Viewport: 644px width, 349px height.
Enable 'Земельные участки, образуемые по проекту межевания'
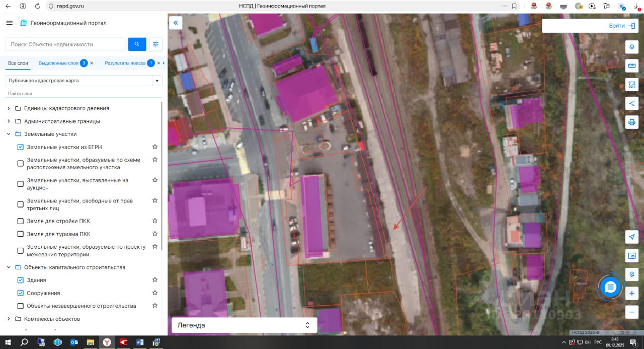[21, 250]
